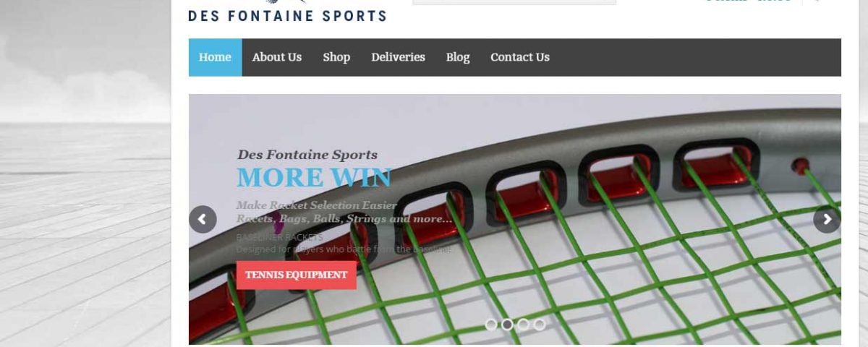
Task: Select the fourth slider pagination dot
Action: 539,325
